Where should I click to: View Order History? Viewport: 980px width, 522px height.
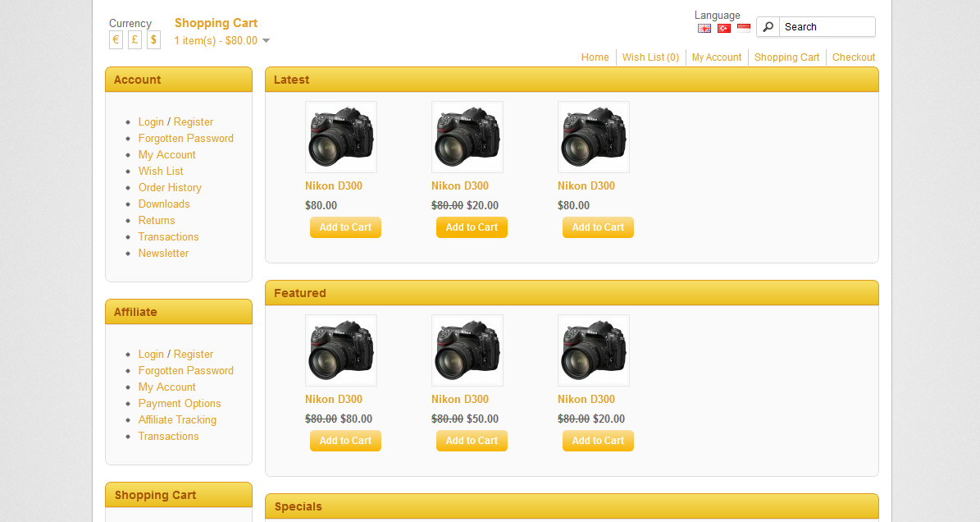tap(170, 188)
